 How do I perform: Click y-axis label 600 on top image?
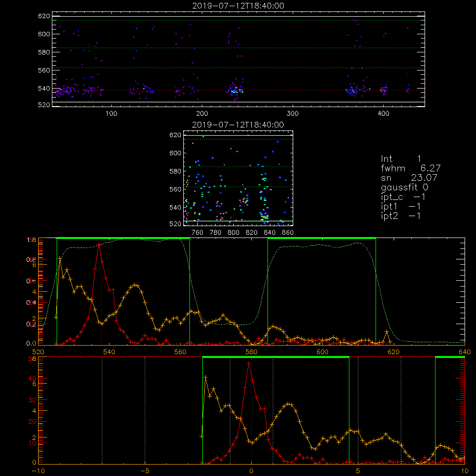(x=44, y=34)
